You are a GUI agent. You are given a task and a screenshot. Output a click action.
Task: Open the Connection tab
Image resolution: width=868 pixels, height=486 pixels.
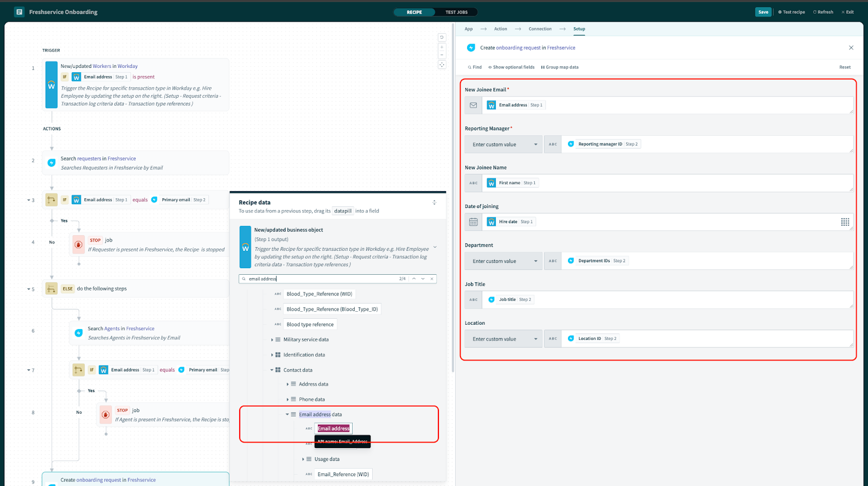[x=540, y=29]
